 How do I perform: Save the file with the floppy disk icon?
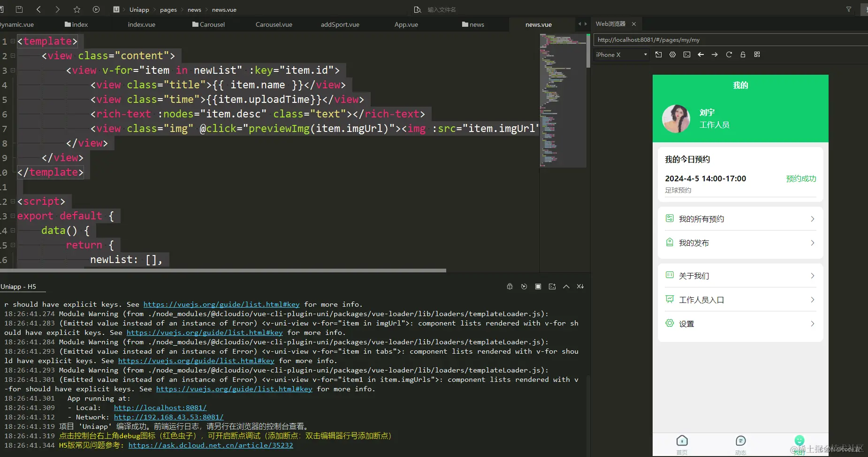point(19,9)
